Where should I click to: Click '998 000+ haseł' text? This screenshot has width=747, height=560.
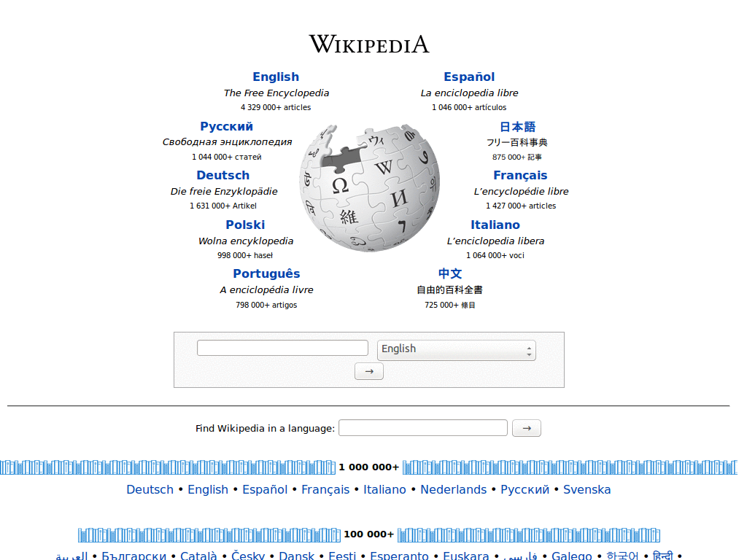click(245, 255)
